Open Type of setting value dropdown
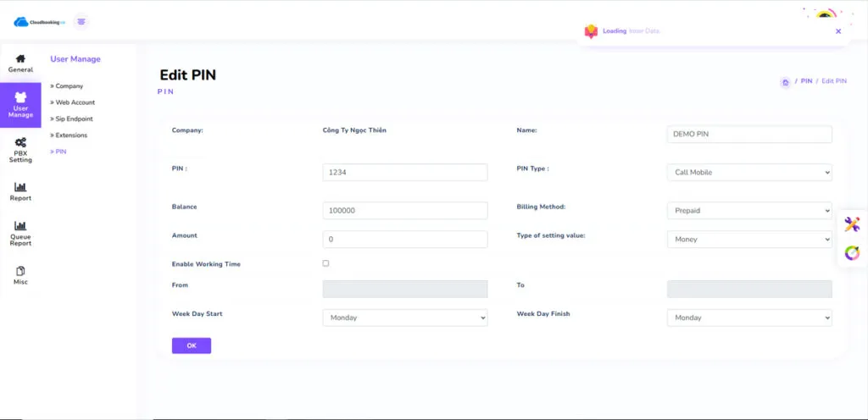The width and height of the screenshot is (868, 420). [749, 240]
